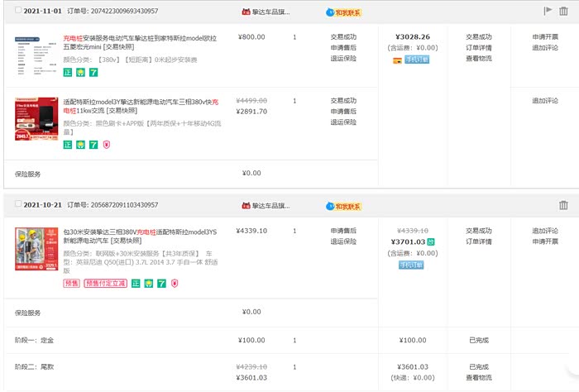Open the 包30米安装挚达三相380V title link
The width and height of the screenshot is (579, 392).
click(140, 237)
